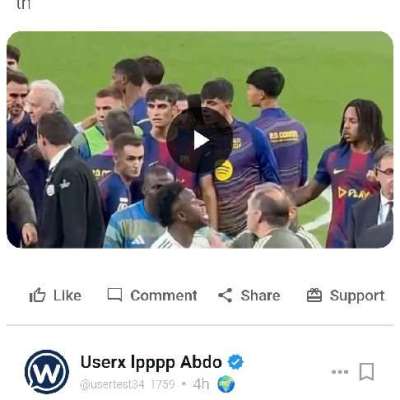Screen dimensions: 400x400
Task: Click the blue verified badge
Action: tap(236, 362)
